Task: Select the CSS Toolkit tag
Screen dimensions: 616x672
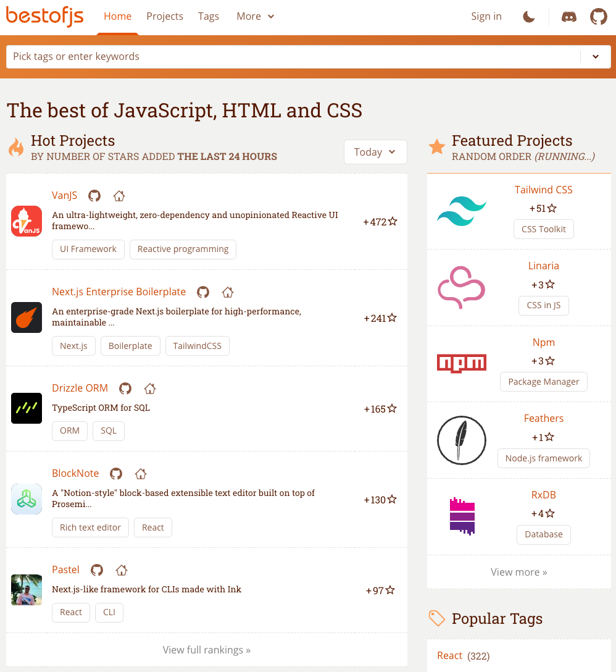Action: click(x=544, y=229)
